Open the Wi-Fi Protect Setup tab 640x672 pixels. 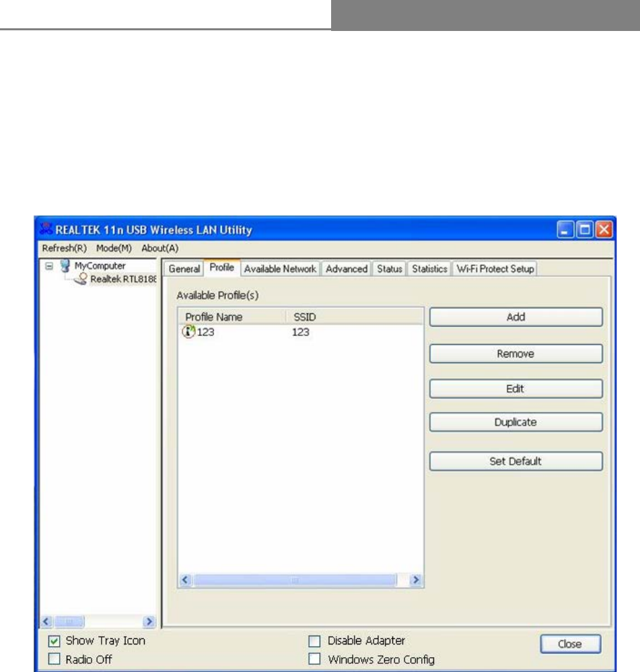495,269
